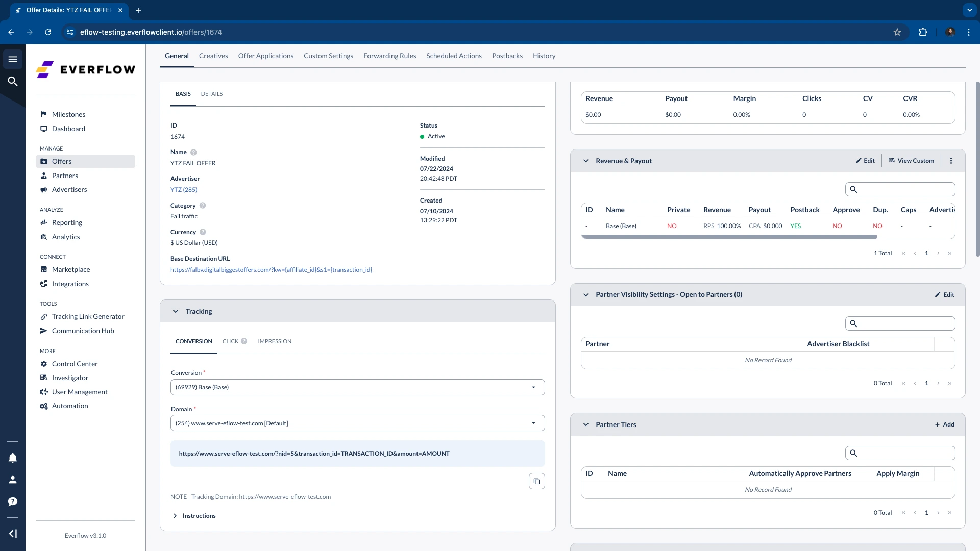Click the user profile icon in sidebar

click(x=13, y=480)
